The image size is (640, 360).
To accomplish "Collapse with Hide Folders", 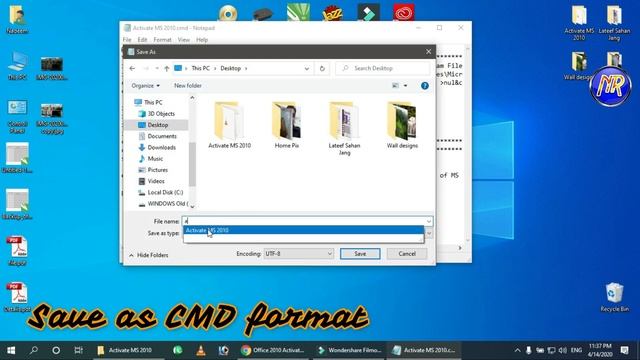I will click(x=149, y=255).
